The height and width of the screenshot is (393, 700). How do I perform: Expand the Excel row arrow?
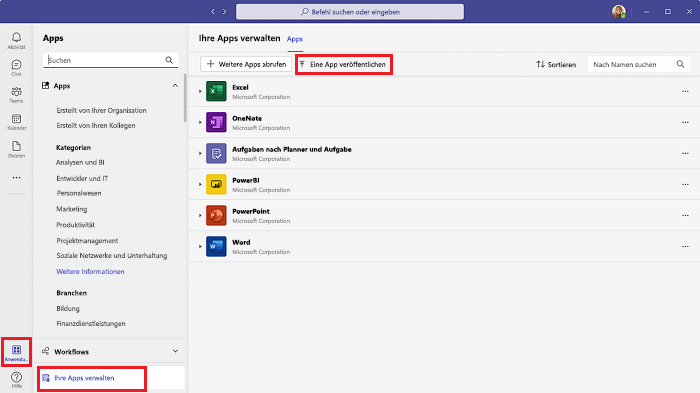point(200,92)
